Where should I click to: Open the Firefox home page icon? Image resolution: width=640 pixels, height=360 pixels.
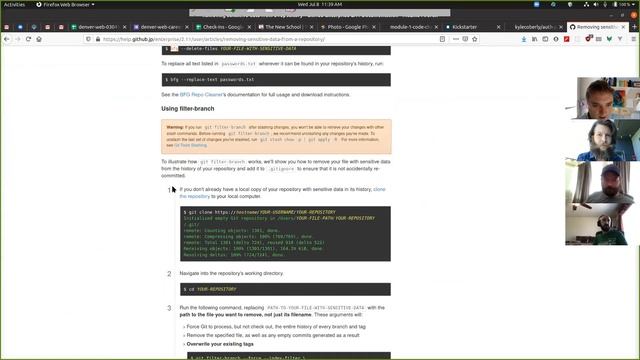click(x=39, y=39)
